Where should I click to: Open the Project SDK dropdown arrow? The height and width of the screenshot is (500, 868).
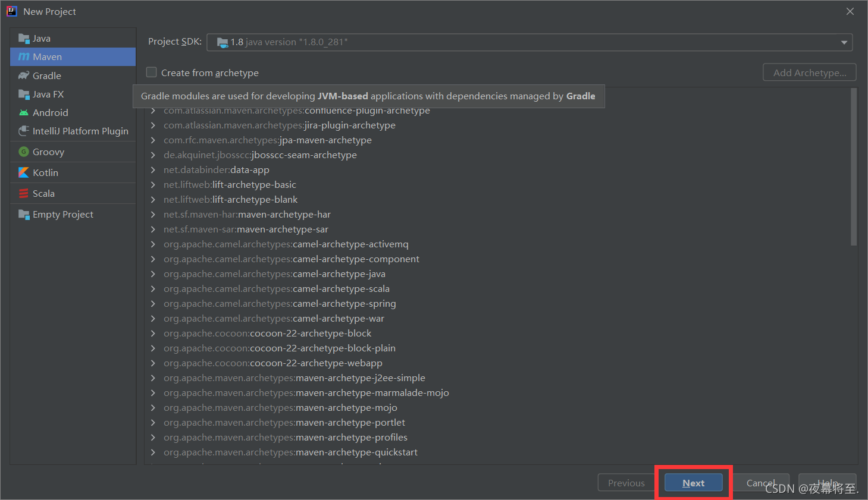844,42
